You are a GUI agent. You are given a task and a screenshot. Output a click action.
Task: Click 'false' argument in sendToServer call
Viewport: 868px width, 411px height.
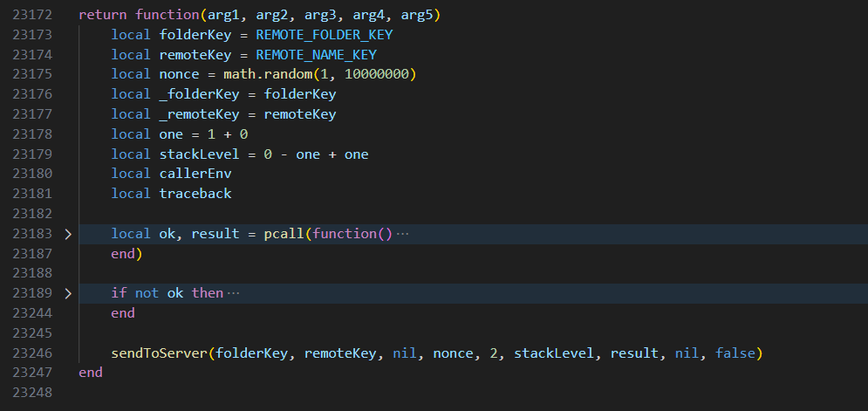coord(735,353)
